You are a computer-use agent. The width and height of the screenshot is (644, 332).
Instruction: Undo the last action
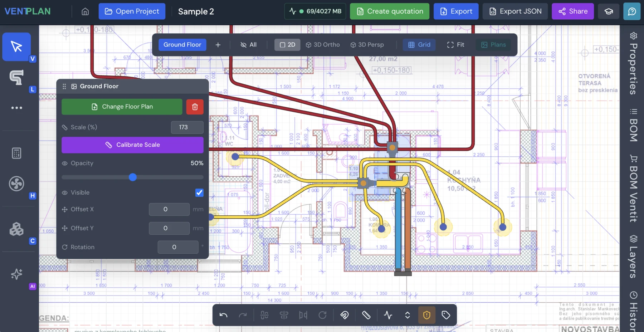pos(224,315)
